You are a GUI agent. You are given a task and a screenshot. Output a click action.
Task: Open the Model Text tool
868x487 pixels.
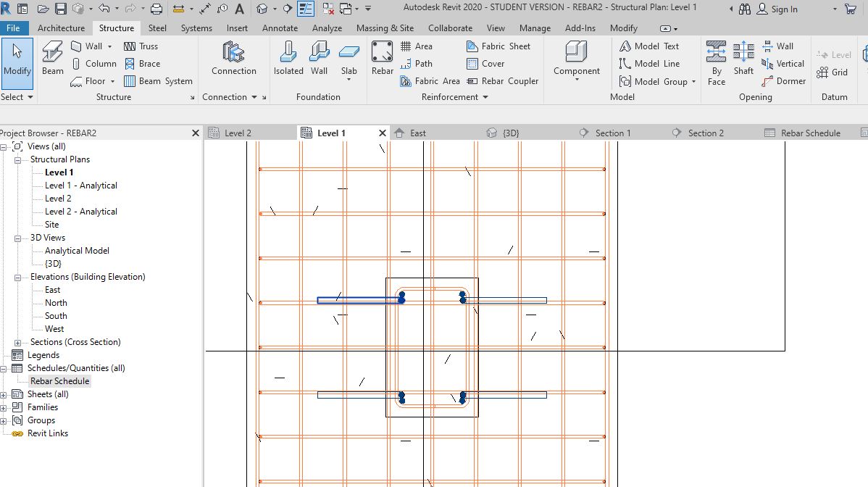(x=651, y=46)
